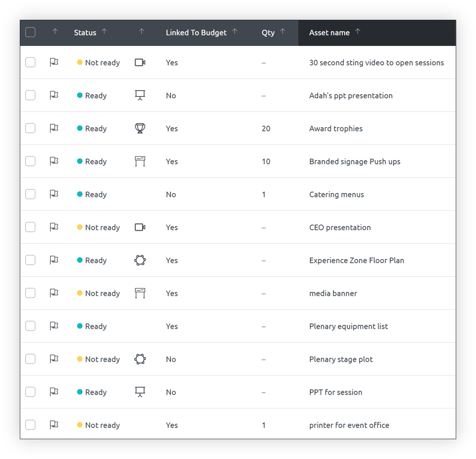Viewport: 476px width, 459px height.
Task: Click 'Experience Zone Floor Plan' asset name
Action: tap(357, 260)
